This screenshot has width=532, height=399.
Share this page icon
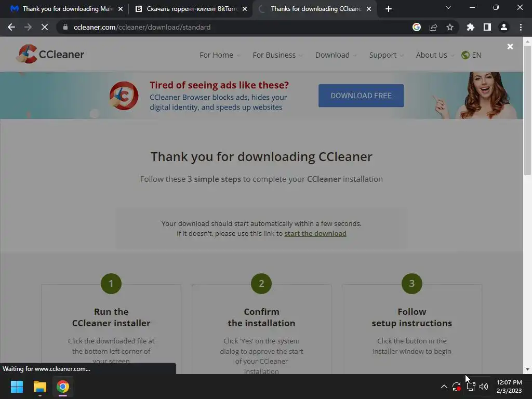click(x=433, y=27)
